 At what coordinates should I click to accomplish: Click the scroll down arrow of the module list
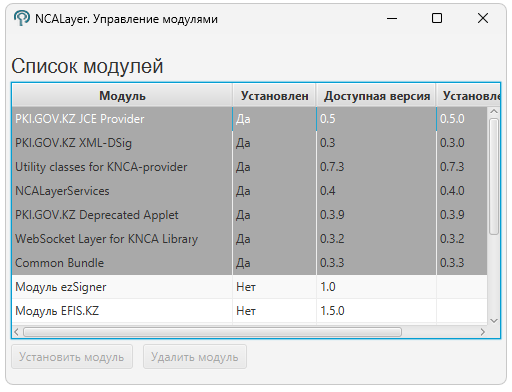[x=494, y=321]
